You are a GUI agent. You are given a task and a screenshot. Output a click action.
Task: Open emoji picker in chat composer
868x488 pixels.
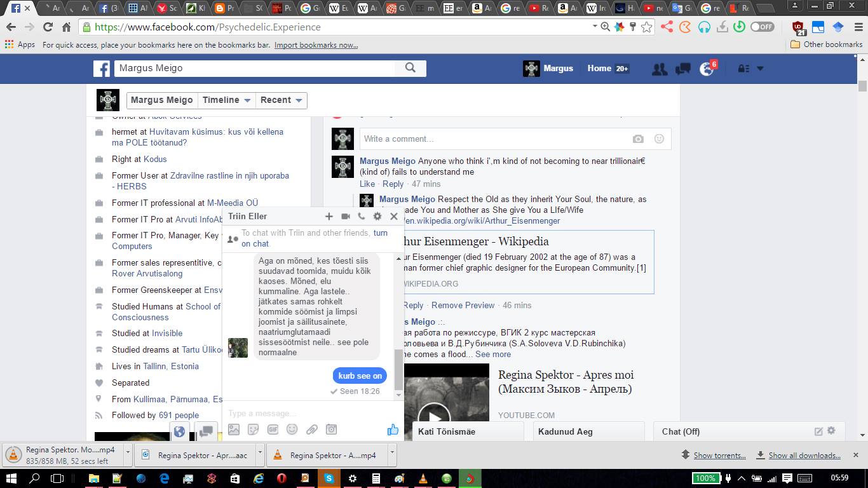click(x=292, y=430)
